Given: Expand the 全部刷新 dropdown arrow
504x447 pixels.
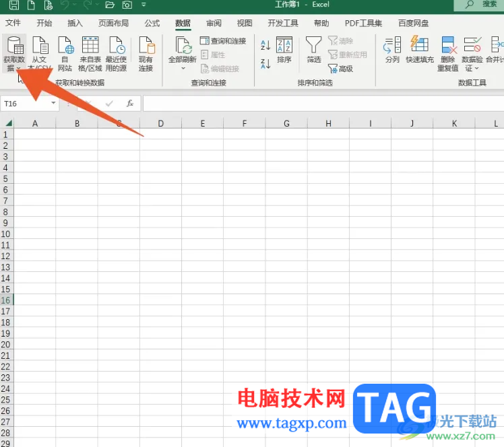Looking at the screenshot, I should pos(183,68).
